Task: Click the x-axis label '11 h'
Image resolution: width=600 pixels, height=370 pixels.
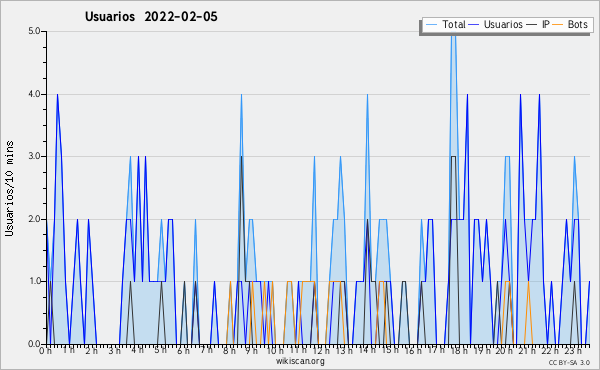Action: click(298, 349)
